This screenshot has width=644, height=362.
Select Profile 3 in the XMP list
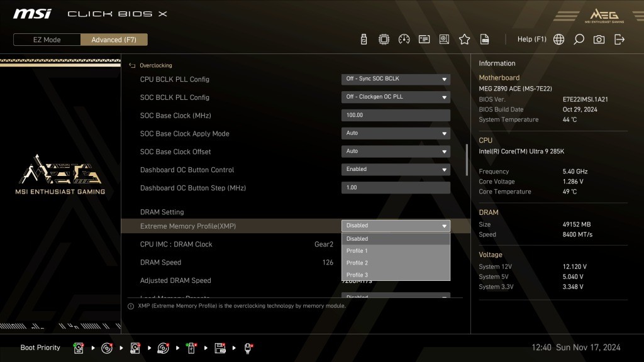tap(396, 275)
